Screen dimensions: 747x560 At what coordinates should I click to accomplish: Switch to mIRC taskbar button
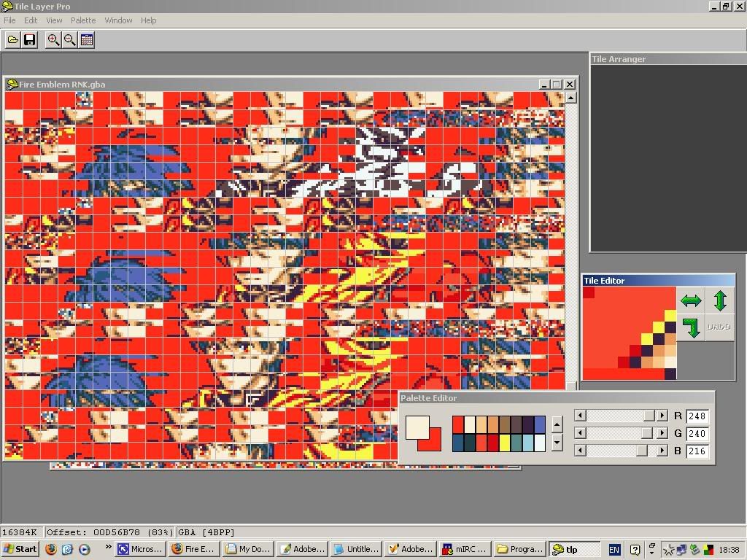pos(463,549)
